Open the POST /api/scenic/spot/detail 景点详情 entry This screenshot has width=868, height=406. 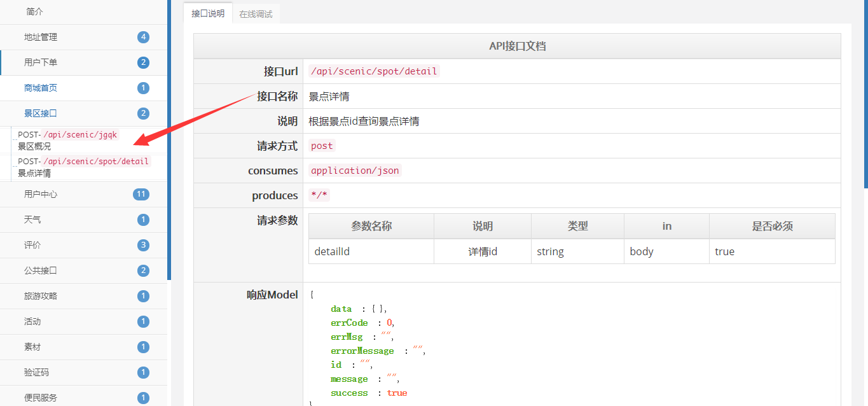83,167
